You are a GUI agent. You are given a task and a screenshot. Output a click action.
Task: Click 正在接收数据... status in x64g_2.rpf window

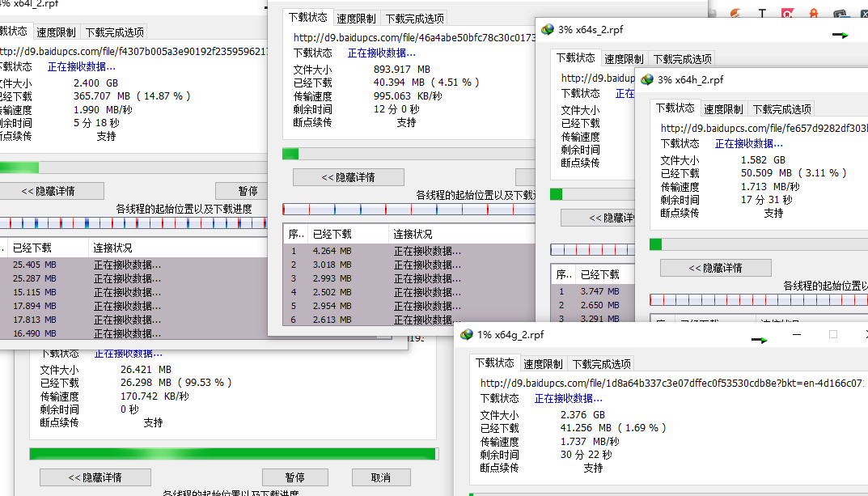click(568, 398)
